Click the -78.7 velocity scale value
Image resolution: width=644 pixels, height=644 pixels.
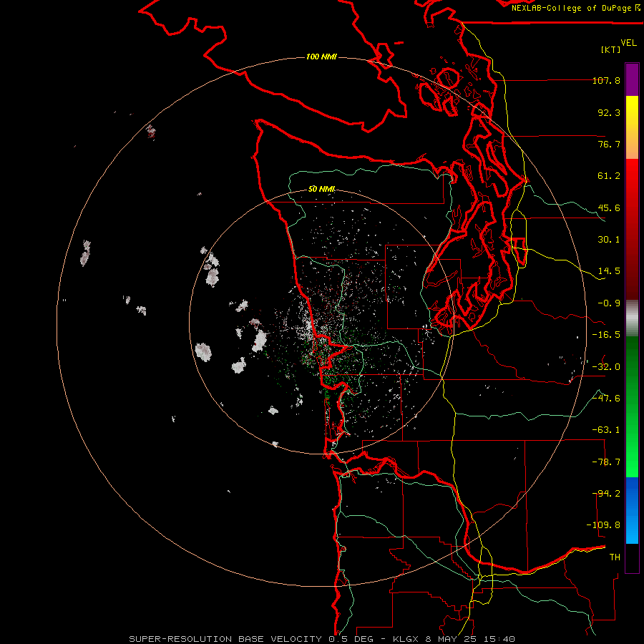tap(606, 462)
